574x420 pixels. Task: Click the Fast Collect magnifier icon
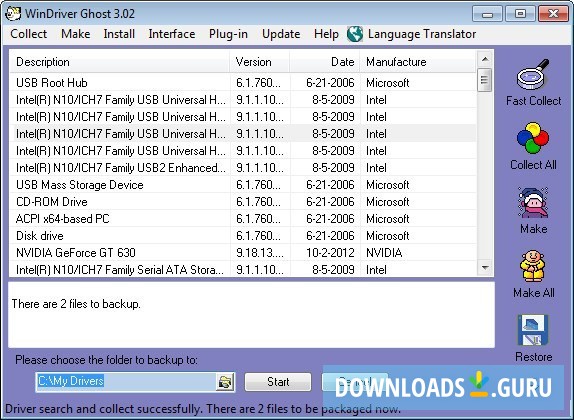point(533,74)
